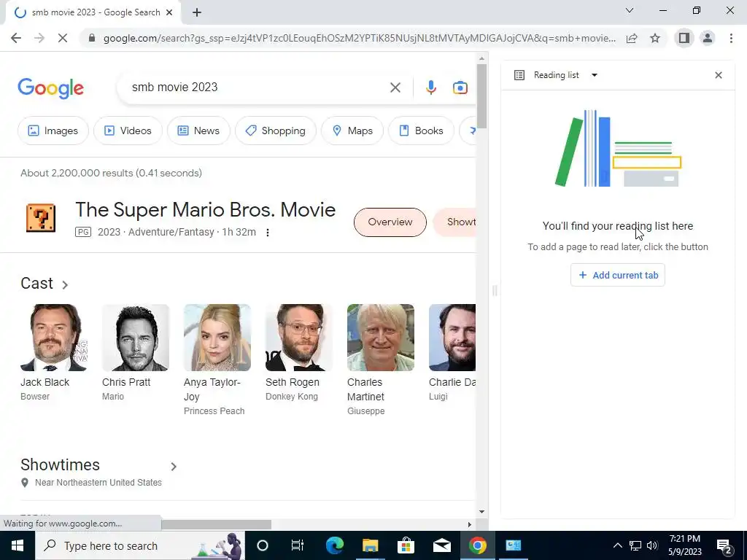The width and height of the screenshot is (747, 560).
Task: Open a new browser tab
Action: (x=197, y=13)
